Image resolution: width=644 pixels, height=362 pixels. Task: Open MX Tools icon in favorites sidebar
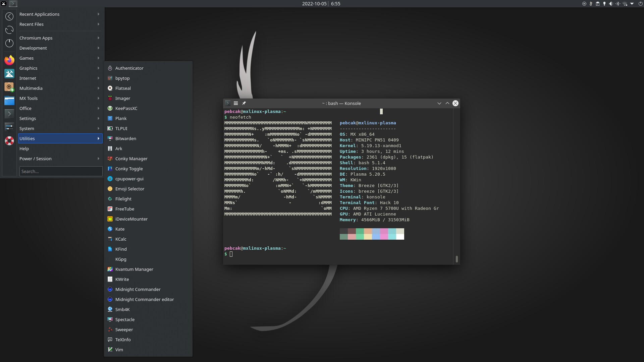coord(9,73)
